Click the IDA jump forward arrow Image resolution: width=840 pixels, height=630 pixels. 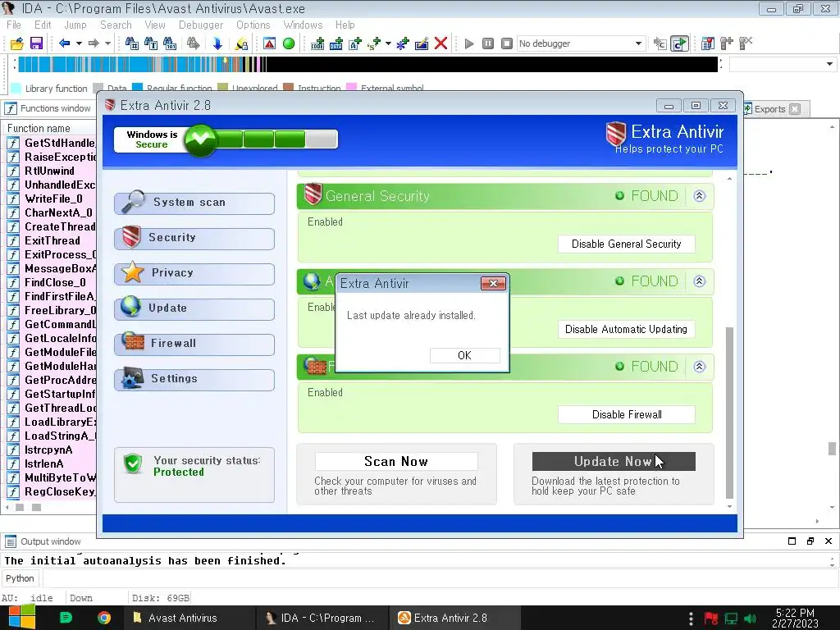point(94,43)
